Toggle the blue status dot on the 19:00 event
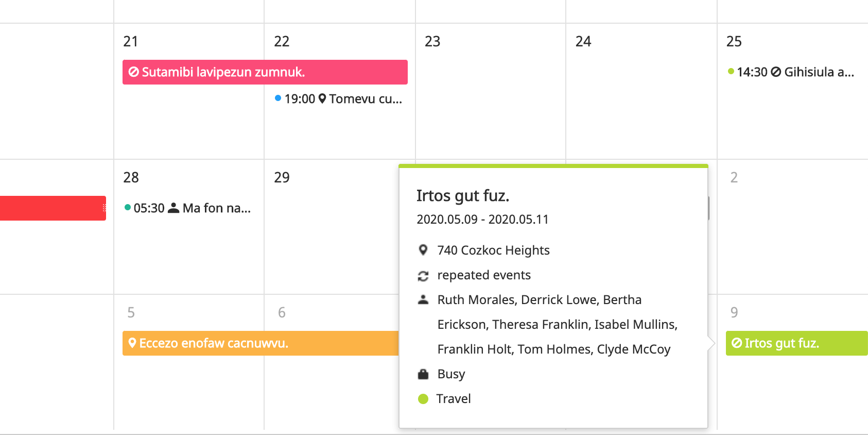868x435 pixels. click(x=279, y=99)
